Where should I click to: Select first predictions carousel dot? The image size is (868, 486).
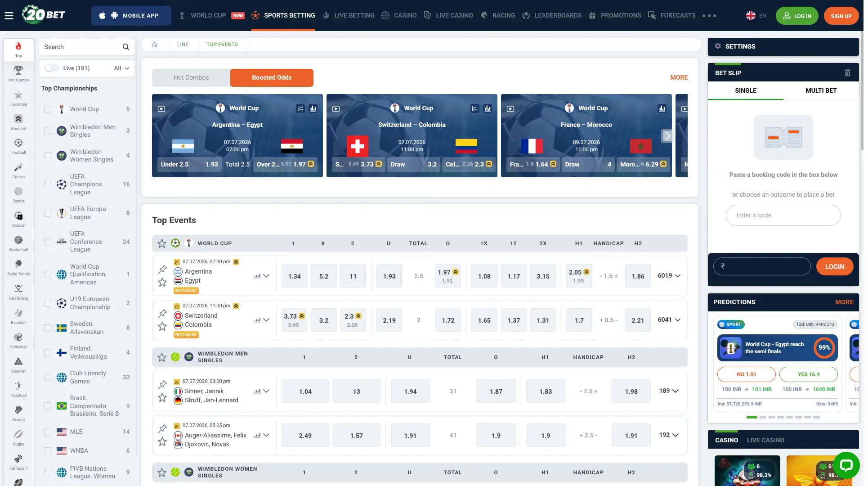752,418
